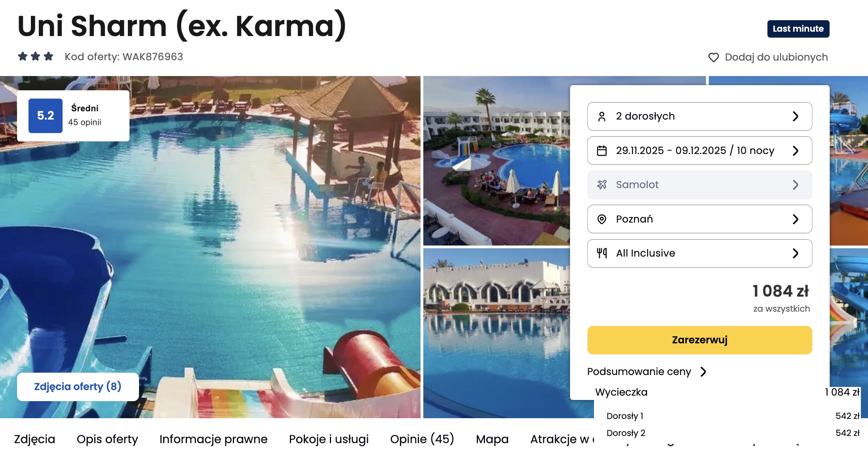Go to the Pokoje i usługi tab

click(329, 439)
